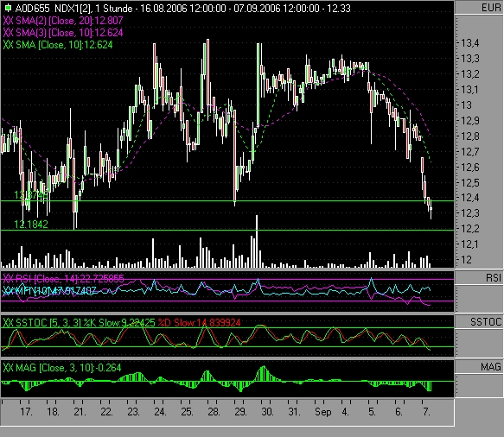Click the 21. date label on time axis
504x437 pixels.
80,412
